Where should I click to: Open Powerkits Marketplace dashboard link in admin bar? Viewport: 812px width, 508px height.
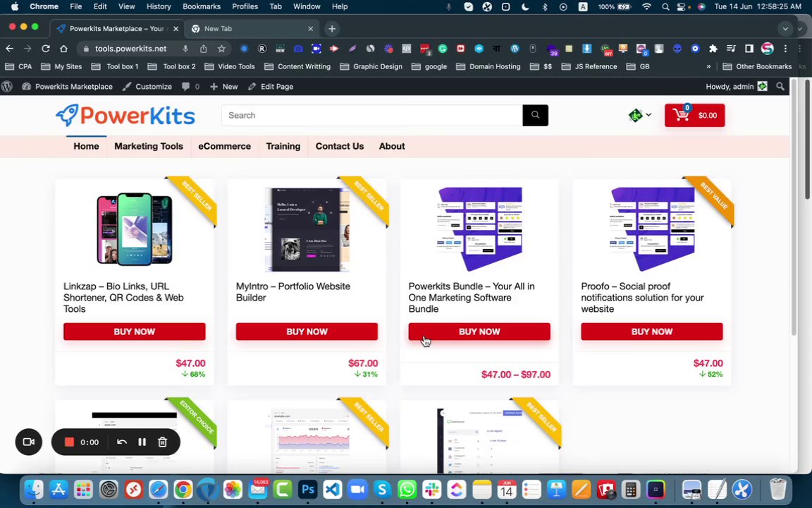(68, 87)
